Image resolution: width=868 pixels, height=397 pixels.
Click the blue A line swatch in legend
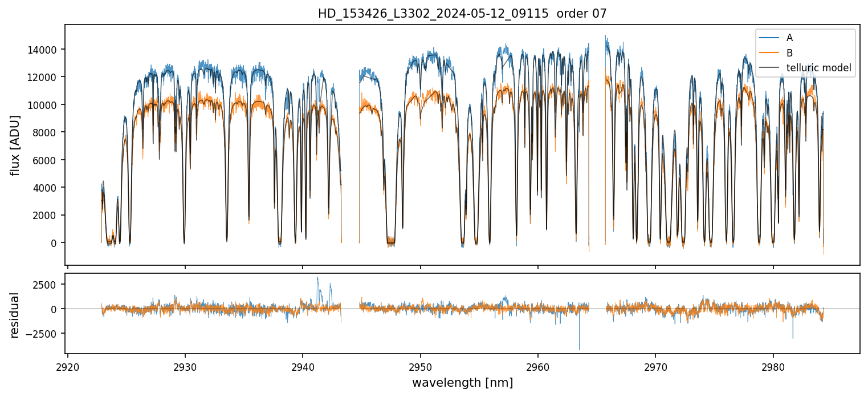[770, 38]
